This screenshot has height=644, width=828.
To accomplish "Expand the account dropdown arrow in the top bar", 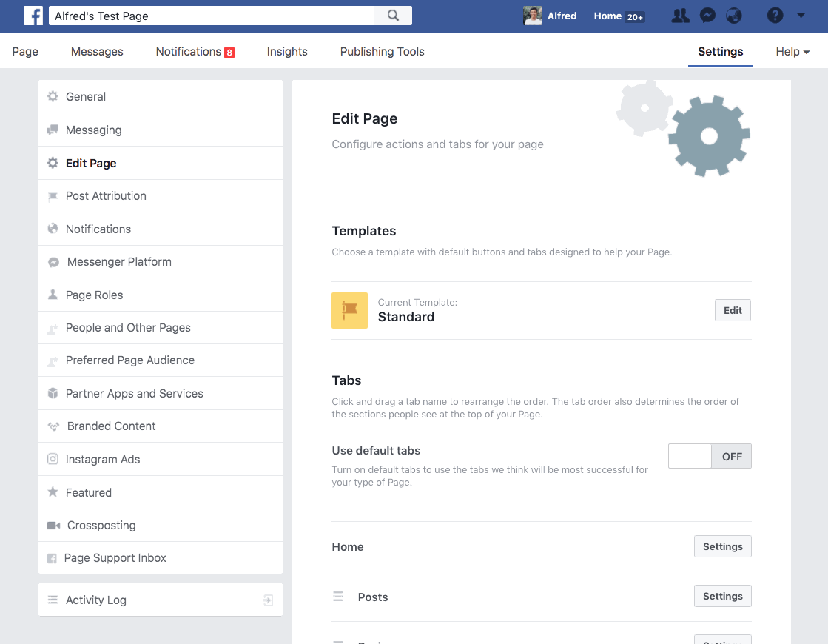I will coord(801,16).
